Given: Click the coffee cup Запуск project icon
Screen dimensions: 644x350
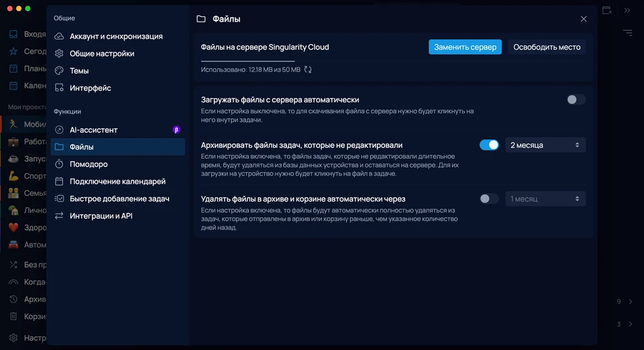Looking at the screenshot, I should tap(14, 158).
